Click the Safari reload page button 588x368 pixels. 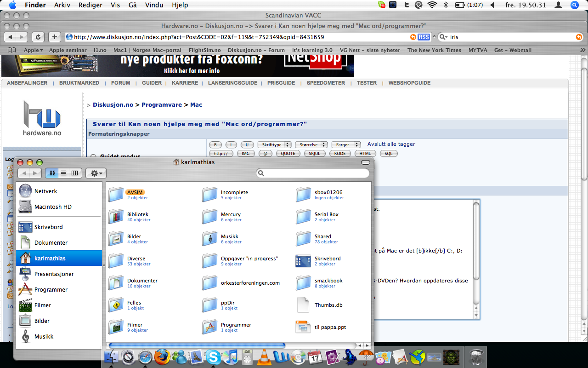[38, 37]
